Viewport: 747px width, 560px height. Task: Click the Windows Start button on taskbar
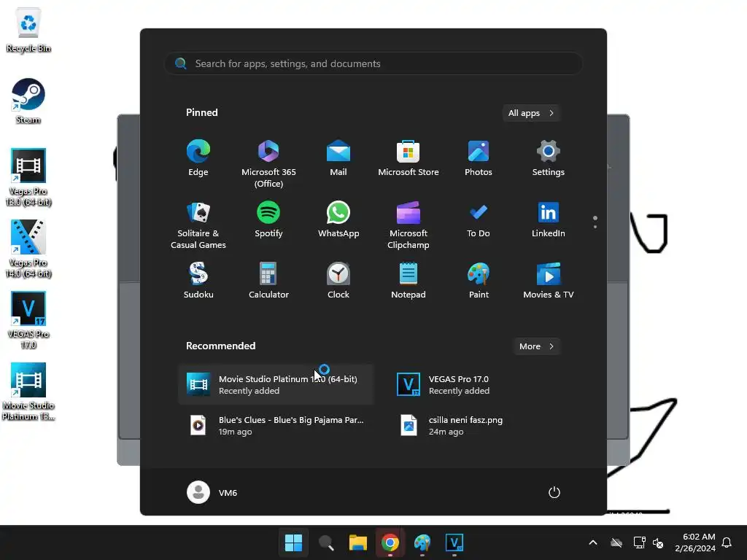[293, 542]
